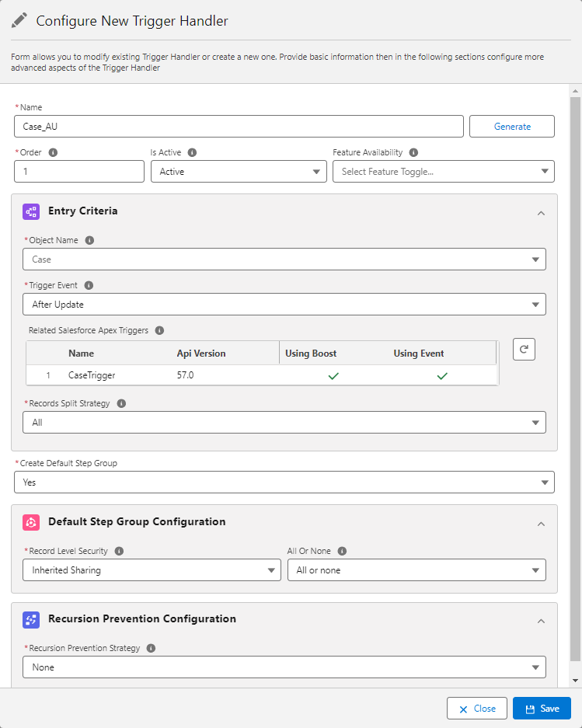Collapse the Entry Criteria section
The width and height of the screenshot is (582, 728).
tap(542, 212)
